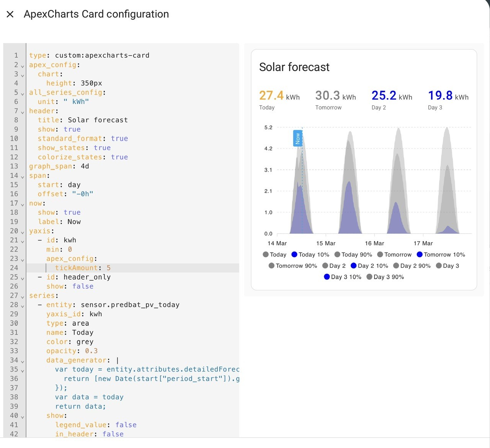
Task: Click the 27.4 kWh Today header value
Action: pos(279,95)
